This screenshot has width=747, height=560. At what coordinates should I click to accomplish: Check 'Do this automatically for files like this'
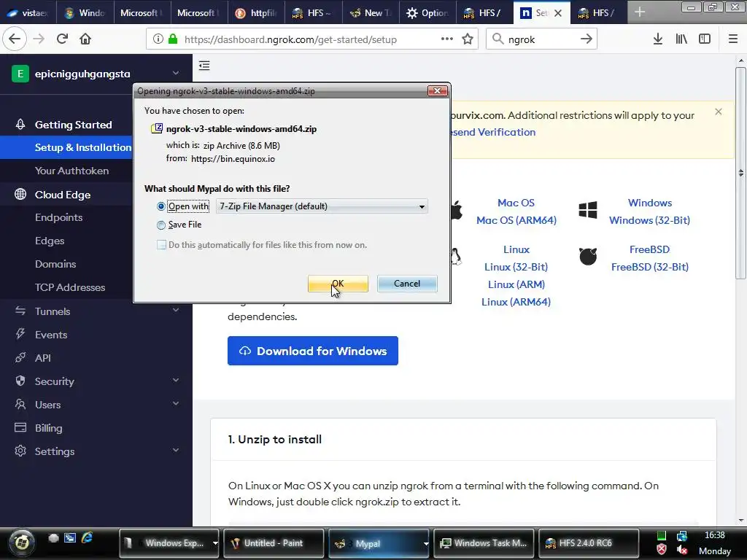pos(161,245)
